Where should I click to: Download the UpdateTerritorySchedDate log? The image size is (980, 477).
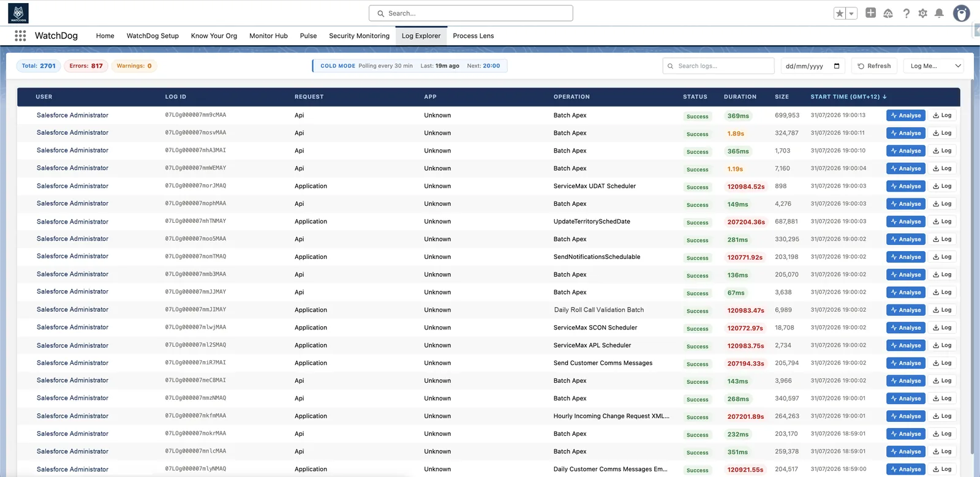click(942, 222)
